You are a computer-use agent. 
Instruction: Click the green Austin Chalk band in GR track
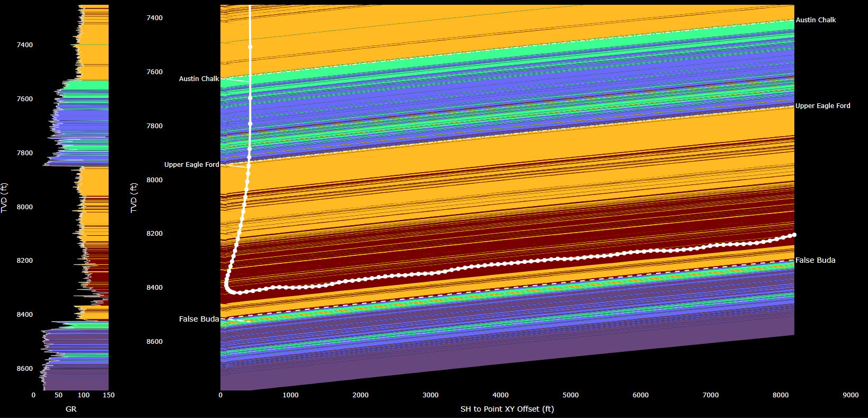coord(90,85)
